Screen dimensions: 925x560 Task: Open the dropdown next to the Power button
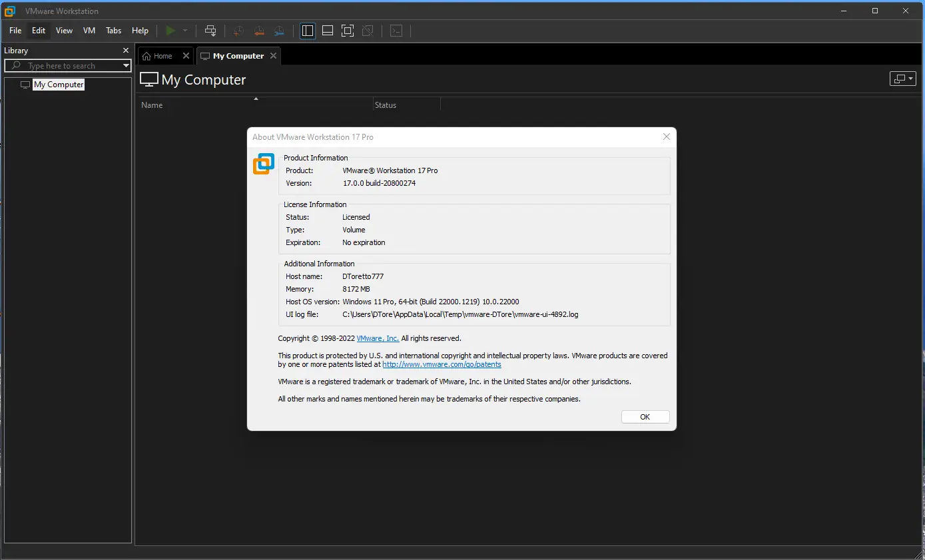coord(184,30)
